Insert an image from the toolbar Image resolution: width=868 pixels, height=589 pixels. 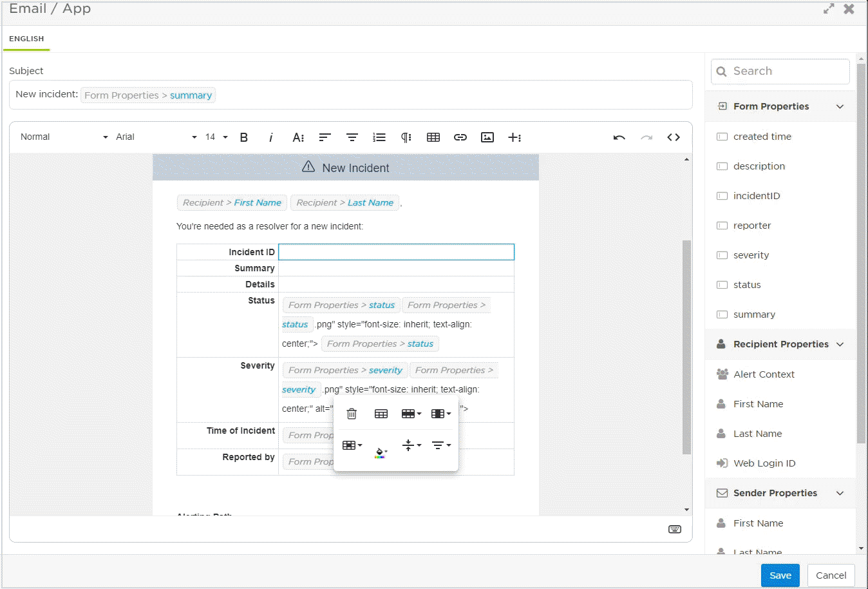coord(487,137)
